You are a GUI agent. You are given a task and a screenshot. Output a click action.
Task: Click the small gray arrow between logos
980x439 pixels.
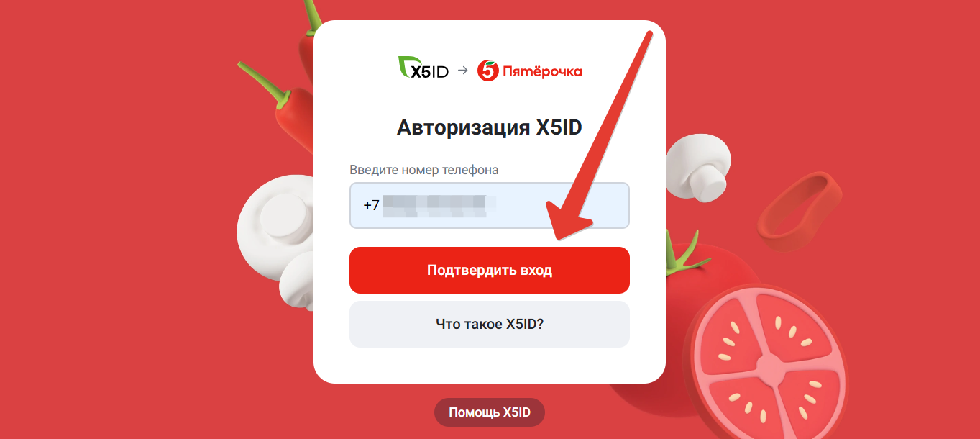[463, 70]
